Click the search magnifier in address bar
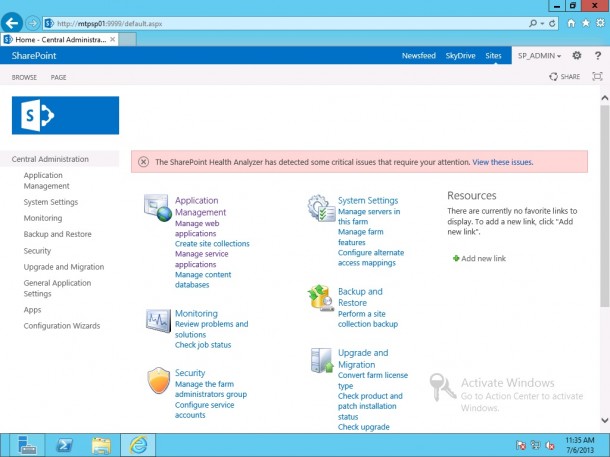This screenshot has height=457, width=610. click(x=533, y=23)
